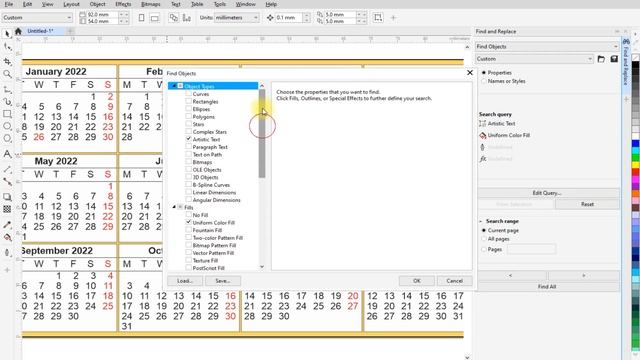Click the Treat As Filled icon in the property bar
Image resolution: width=640 pixels, height=360 pixels.
[x=378, y=18]
